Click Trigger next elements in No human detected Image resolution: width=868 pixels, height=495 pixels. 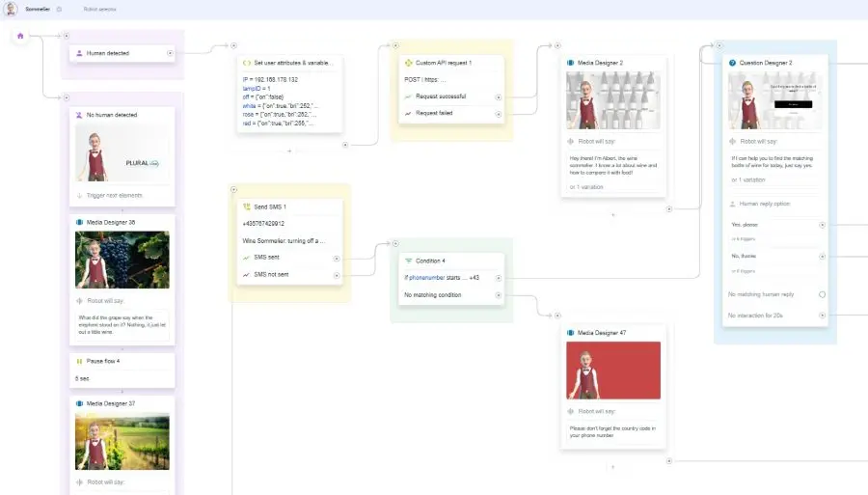114,195
